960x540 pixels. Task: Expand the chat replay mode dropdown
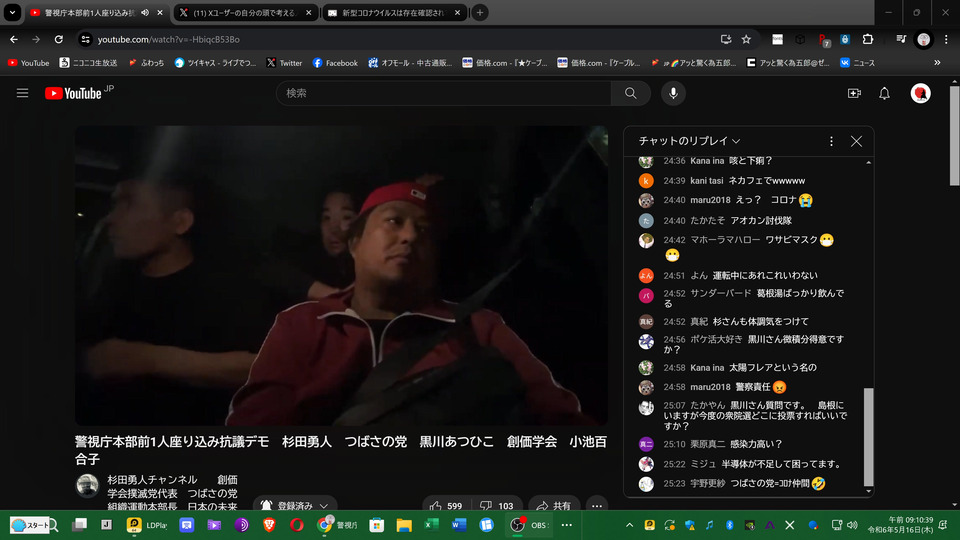coord(689,141)
